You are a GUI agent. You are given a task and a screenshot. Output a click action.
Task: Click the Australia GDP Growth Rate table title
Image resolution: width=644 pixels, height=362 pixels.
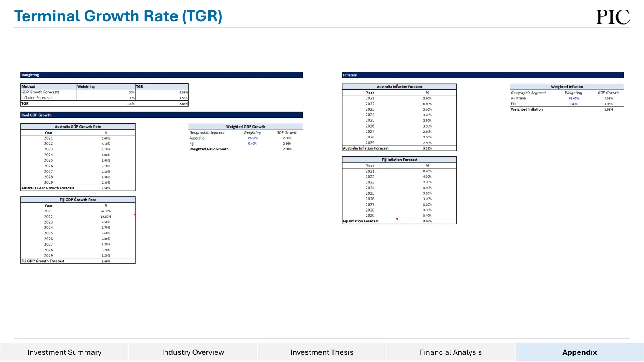click(78, 127)
